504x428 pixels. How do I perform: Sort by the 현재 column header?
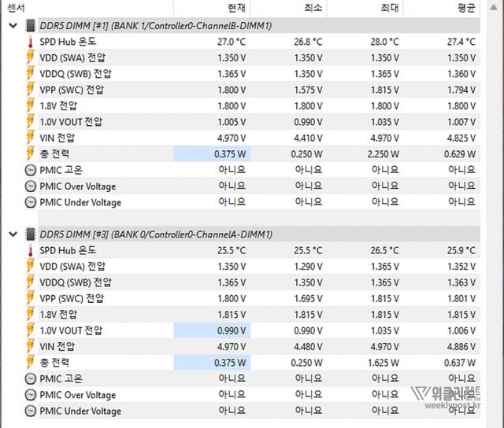click(236, 8)
